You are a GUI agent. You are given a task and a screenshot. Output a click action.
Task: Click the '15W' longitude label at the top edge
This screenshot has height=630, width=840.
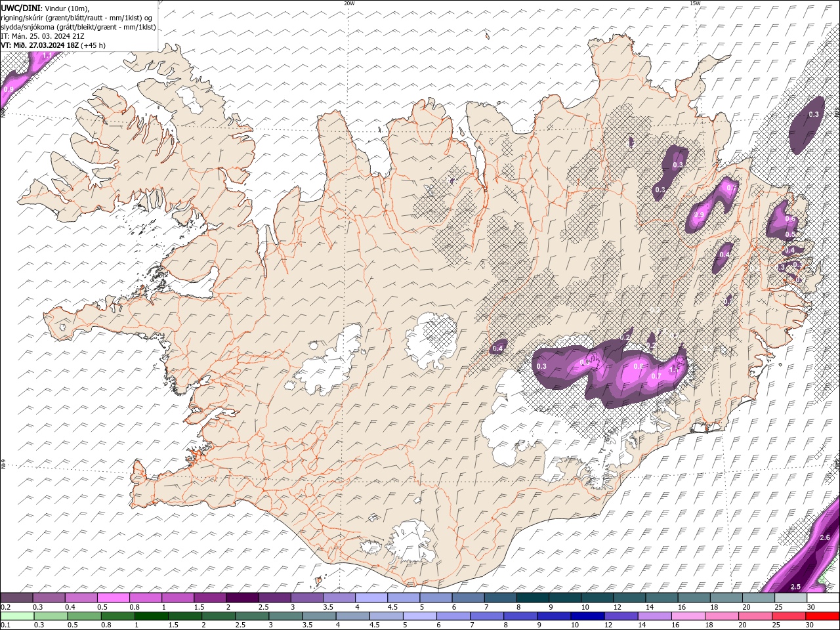pyautogui.click(x=695, y=3)
